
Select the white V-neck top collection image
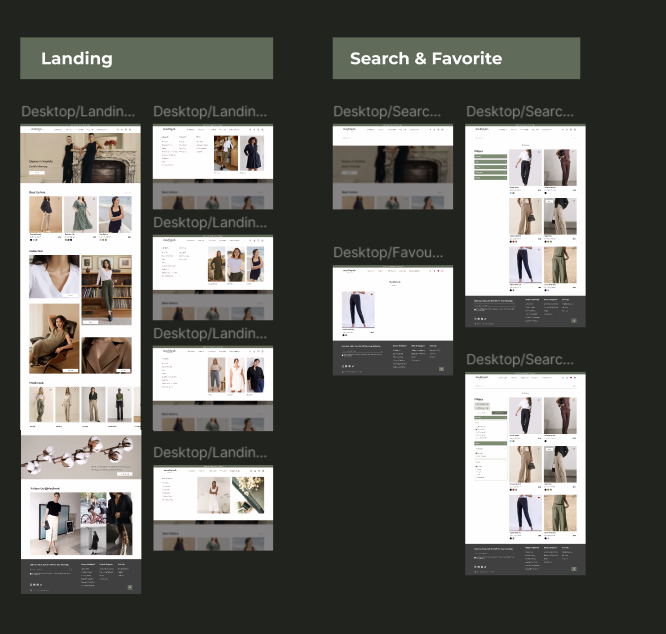[54, 276]
